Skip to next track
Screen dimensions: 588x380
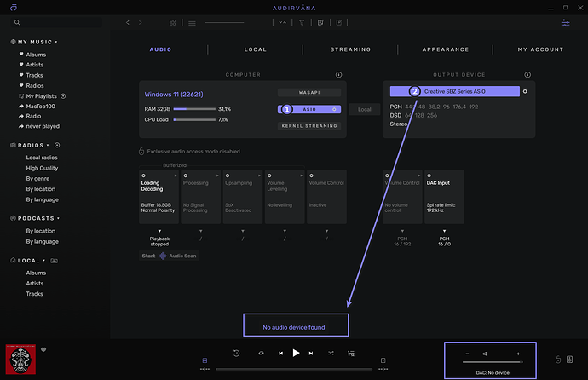click(311, 353)
